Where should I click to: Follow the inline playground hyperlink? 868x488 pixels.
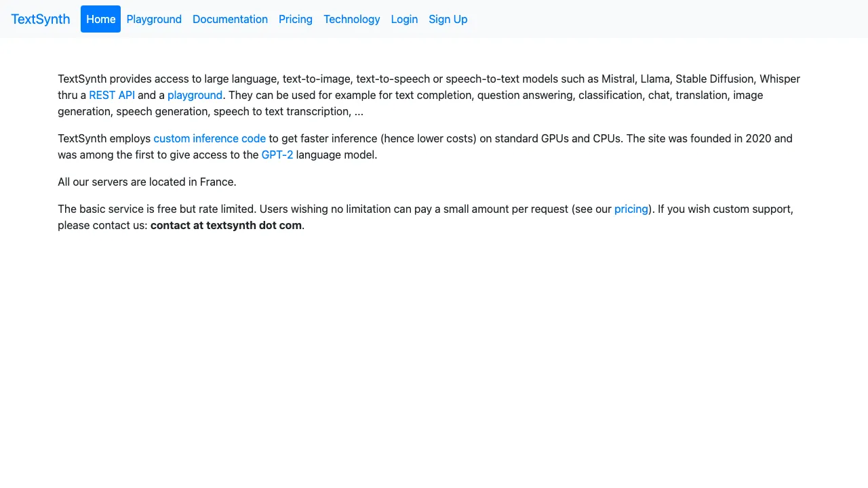(x=195, y=95)
